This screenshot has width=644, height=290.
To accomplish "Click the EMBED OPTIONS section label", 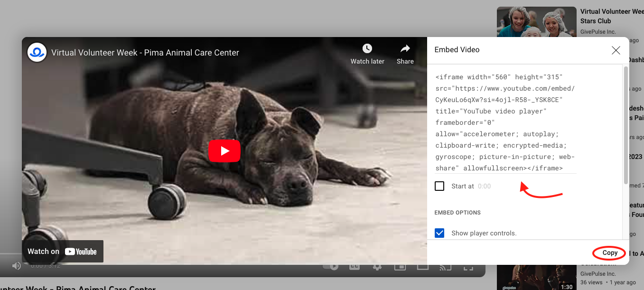I will click(x=457, y=213).
